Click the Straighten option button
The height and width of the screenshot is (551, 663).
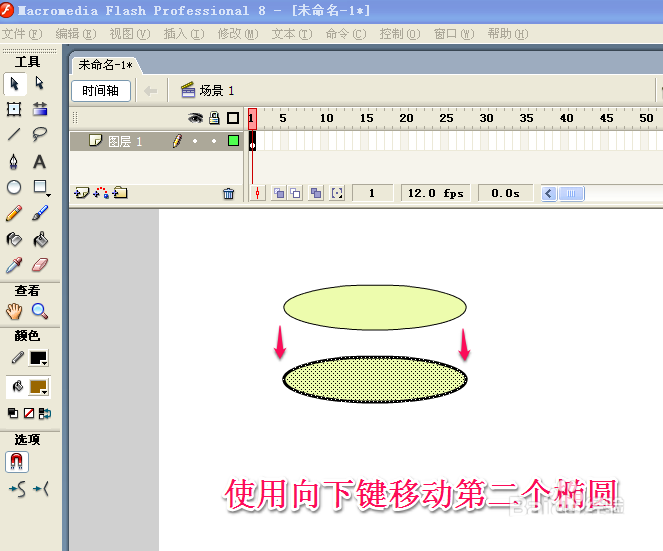(41, 489)
